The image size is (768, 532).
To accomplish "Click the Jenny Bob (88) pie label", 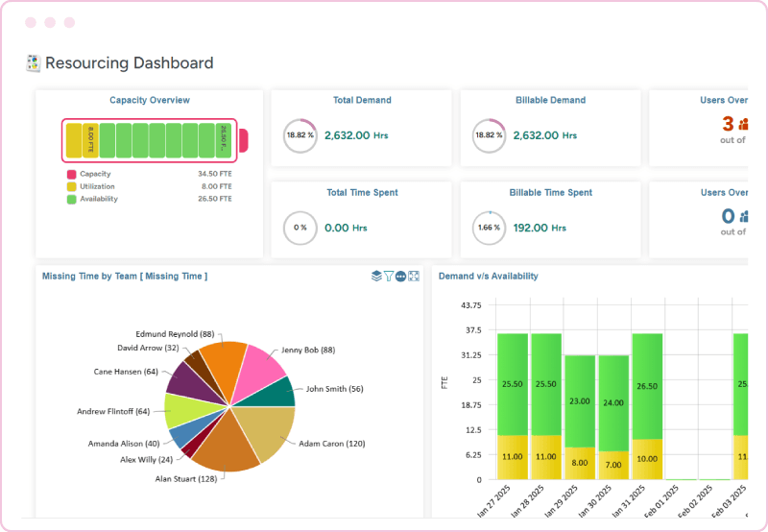I will point(308,351).
